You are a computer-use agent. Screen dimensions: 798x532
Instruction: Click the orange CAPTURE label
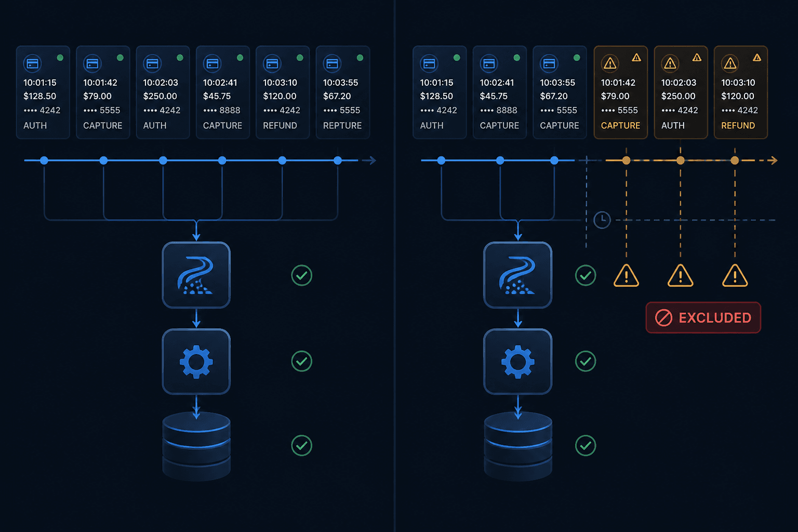[x=620, y=126]
